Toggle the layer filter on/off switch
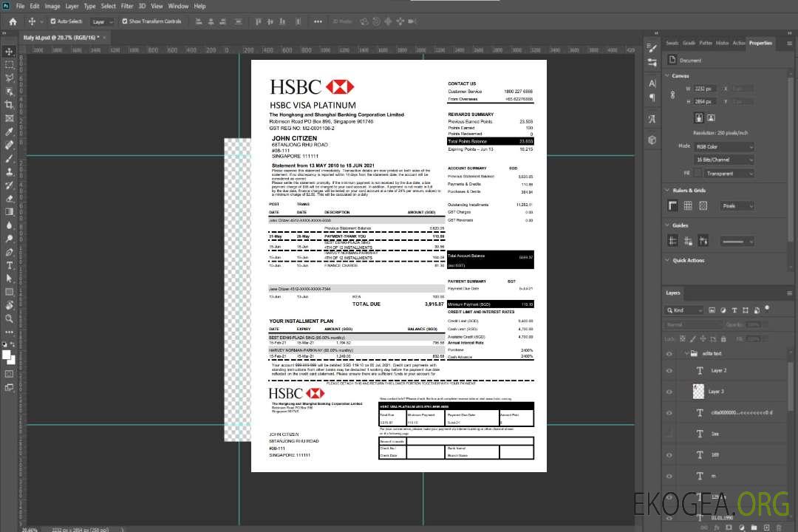 (x=767, y=309)
